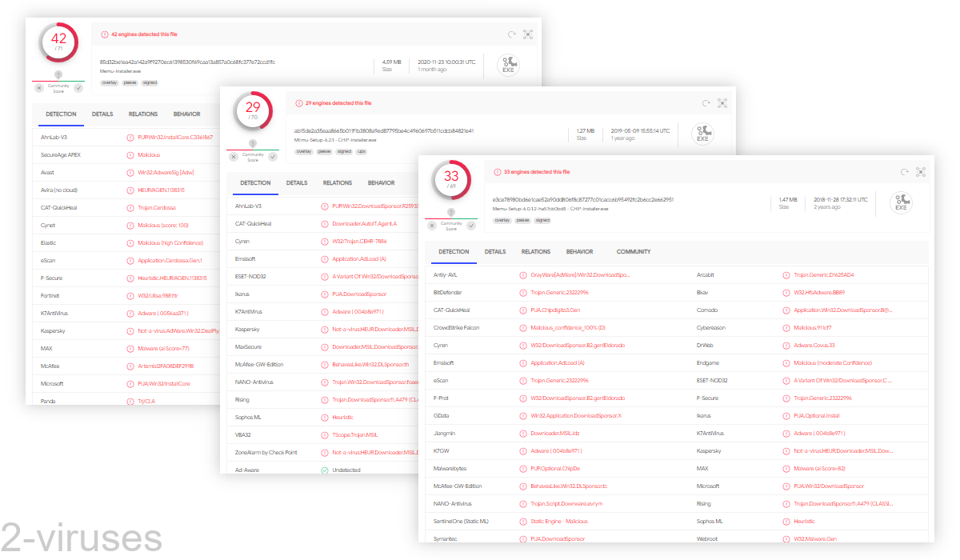The width and height of the screenshot is (960, 560).
Task: Click reanalyze icon in the 33-detection report
Action: [x=905, y=172]
